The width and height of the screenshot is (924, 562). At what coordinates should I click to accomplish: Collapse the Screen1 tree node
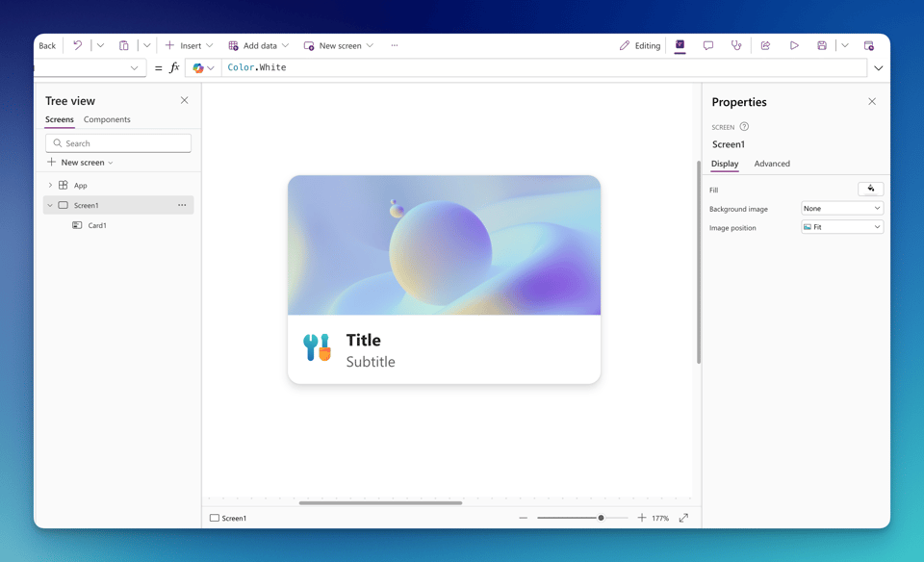(x=50, y=205)
